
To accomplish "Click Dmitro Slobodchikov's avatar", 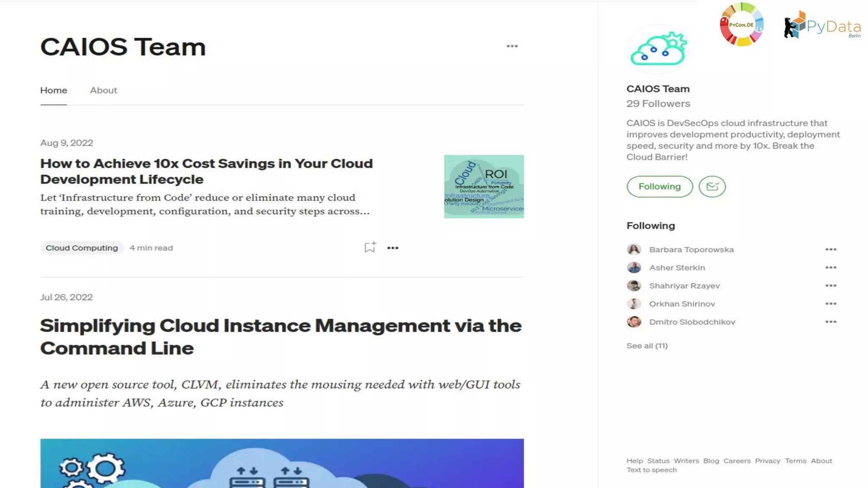I will click(x=634, y=322).
